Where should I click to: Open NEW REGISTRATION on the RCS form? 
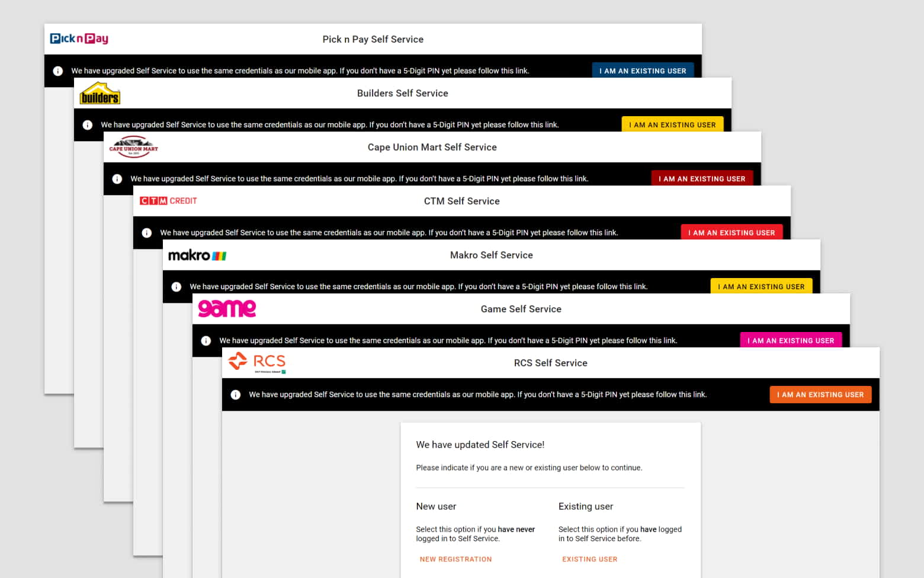[x=455, y=559]
